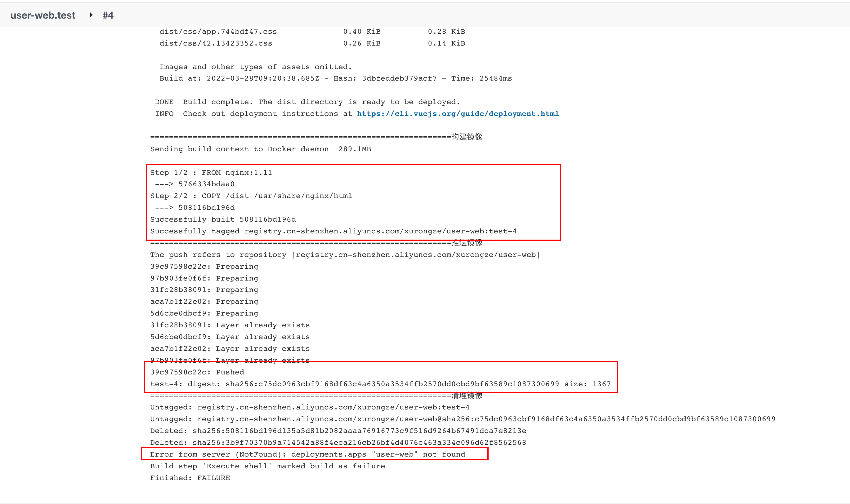This screenshot has height=504, width=850.
Task: Click the 'Untagged: ...user-web:test-4' line
Action: point(310,407)
